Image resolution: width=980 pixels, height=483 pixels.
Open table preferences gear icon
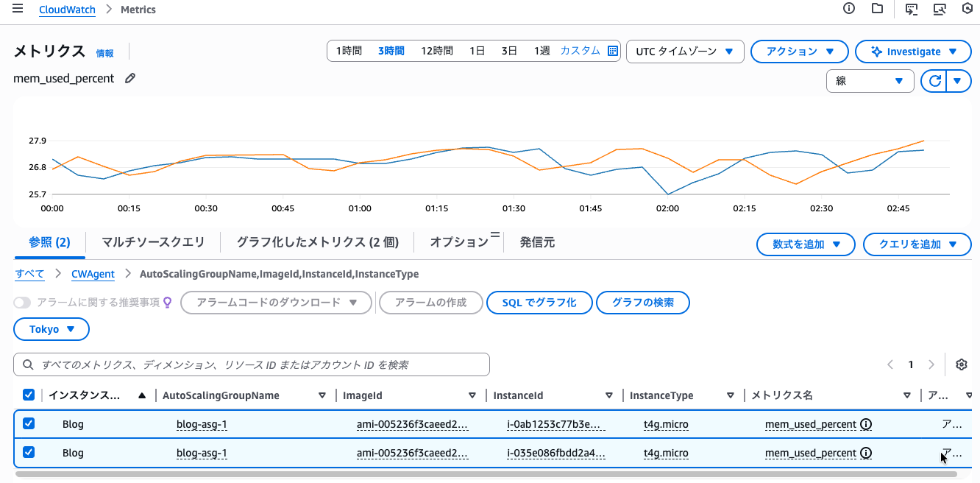(961, 364)
